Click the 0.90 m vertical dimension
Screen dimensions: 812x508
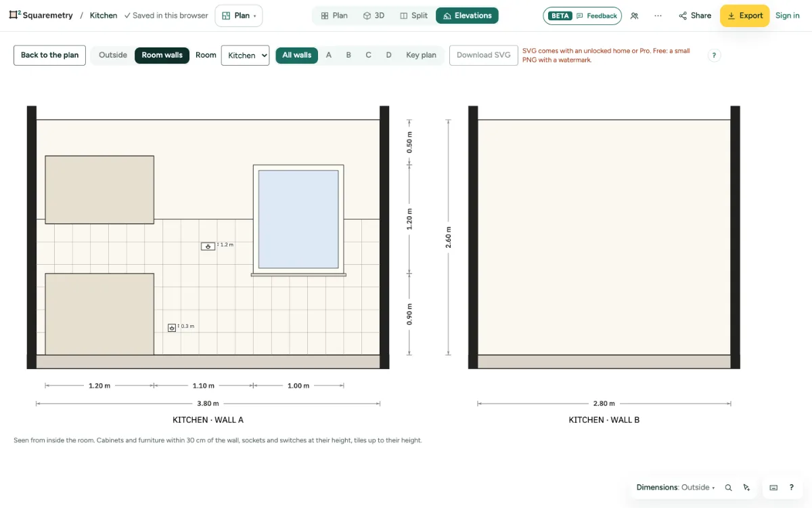point(409,314)
